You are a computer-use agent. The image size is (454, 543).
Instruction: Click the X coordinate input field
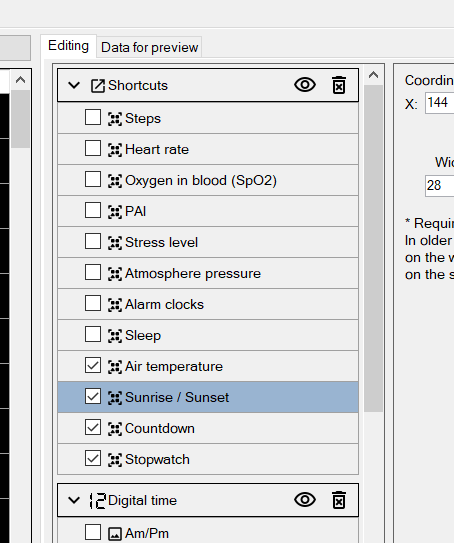[440, 103]
